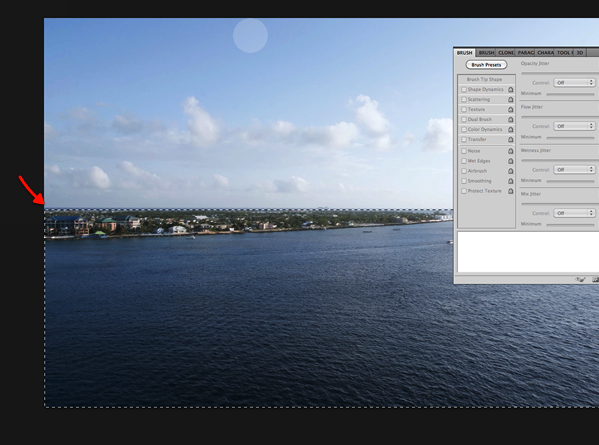
Task: Enable the Airbrush checkbox
Action: 464,171
